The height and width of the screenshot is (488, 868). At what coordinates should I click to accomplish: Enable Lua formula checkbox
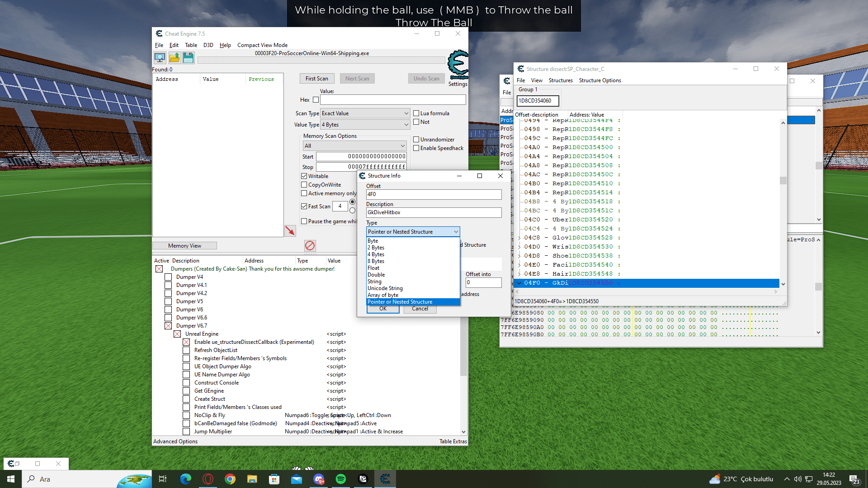[x=416, y=113]
